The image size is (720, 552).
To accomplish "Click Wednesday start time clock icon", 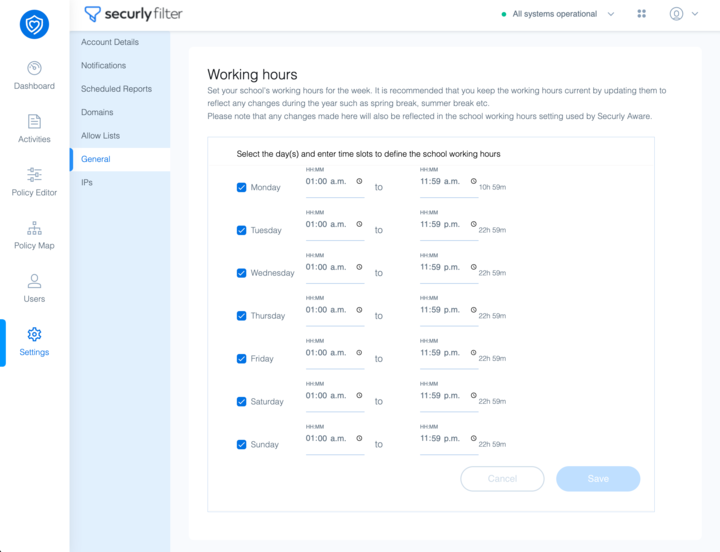I will 359,267.
